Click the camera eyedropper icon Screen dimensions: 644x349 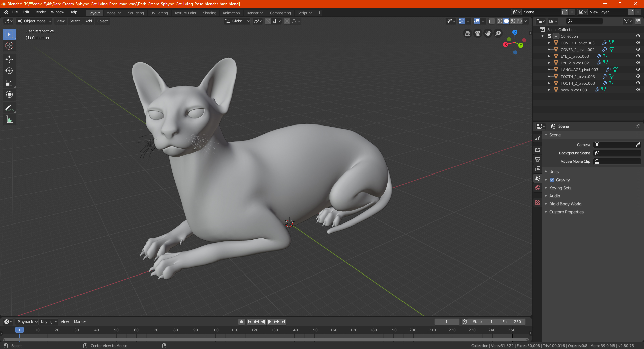(x=638, y=145)
